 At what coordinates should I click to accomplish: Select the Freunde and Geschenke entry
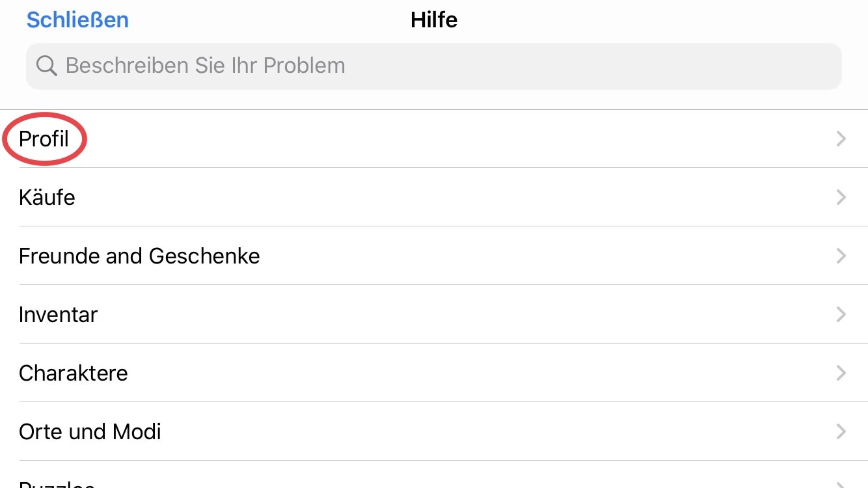139,256
